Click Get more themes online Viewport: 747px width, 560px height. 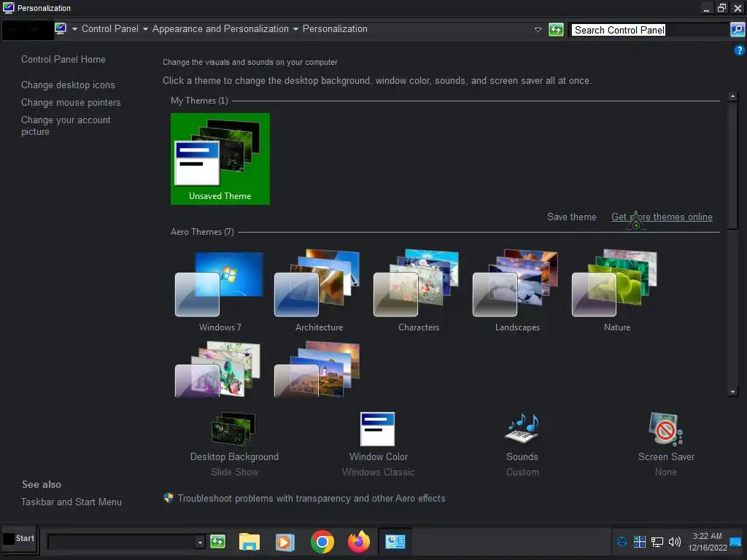click(662, 217)
